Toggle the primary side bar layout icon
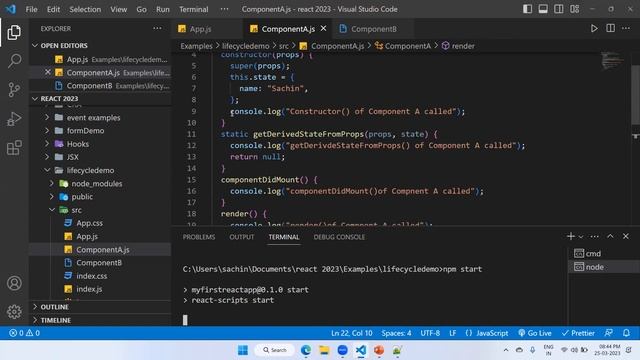This screenshot has width=640, height=360. (527, 9)
